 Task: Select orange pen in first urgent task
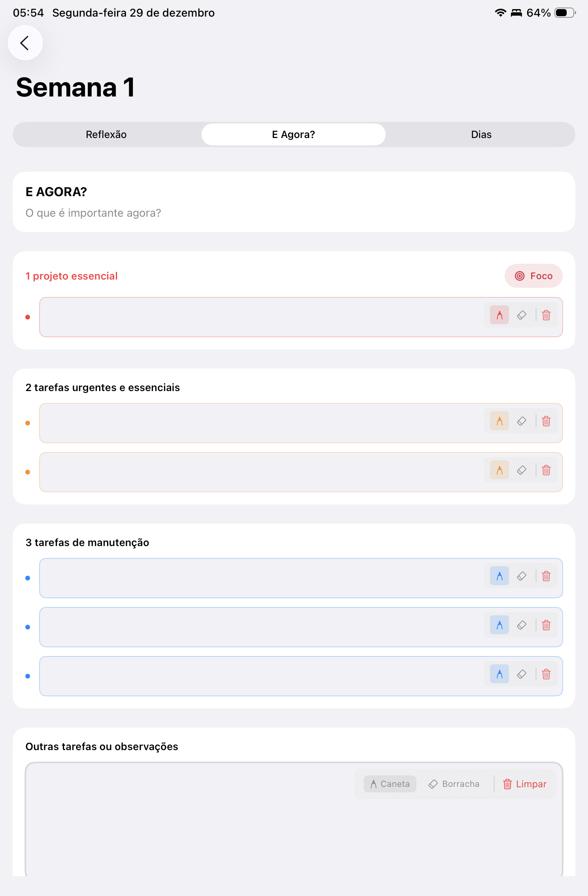(x=499, y=421)
